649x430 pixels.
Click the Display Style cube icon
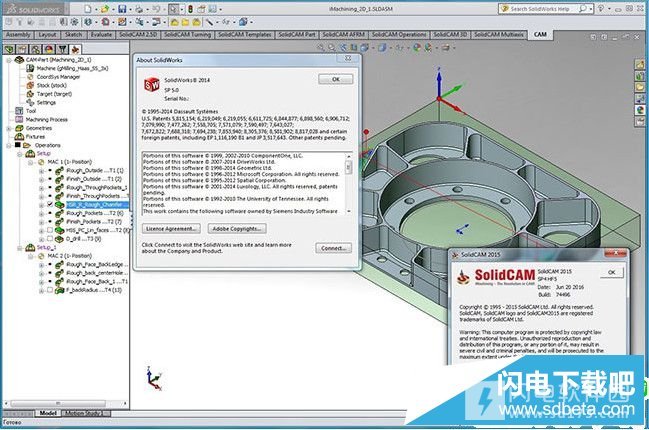[382, 48]
